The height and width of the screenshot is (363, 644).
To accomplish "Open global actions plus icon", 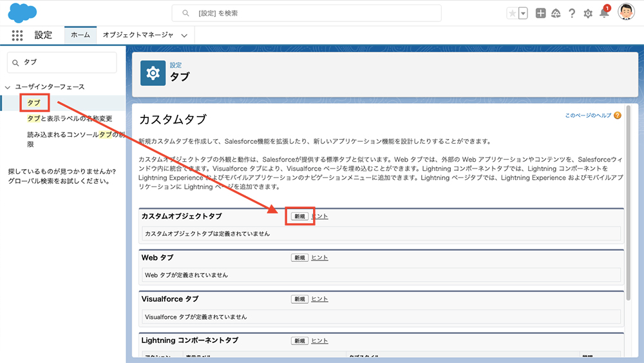I will [540, 13].
